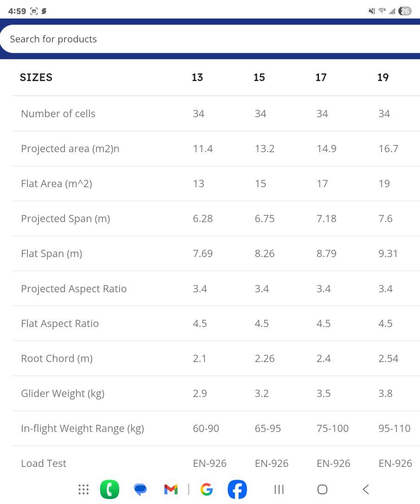Select the size 19 column header

383,77
